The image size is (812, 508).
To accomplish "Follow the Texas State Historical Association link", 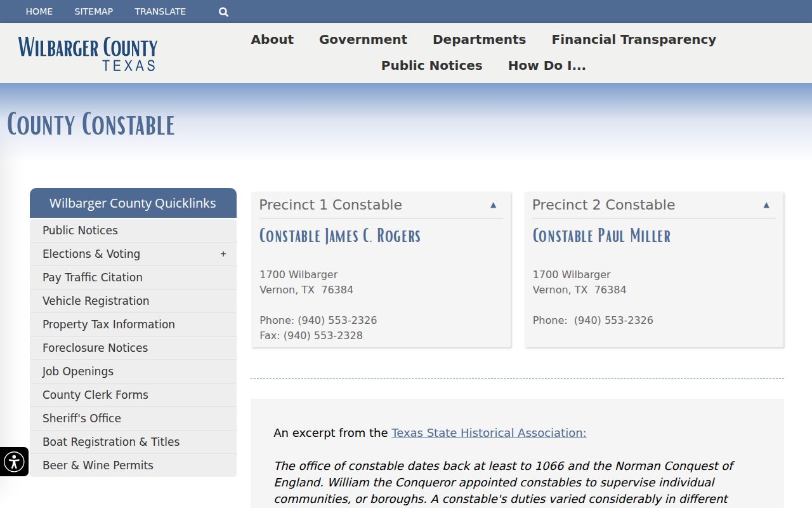I will (x=488, y=433).
